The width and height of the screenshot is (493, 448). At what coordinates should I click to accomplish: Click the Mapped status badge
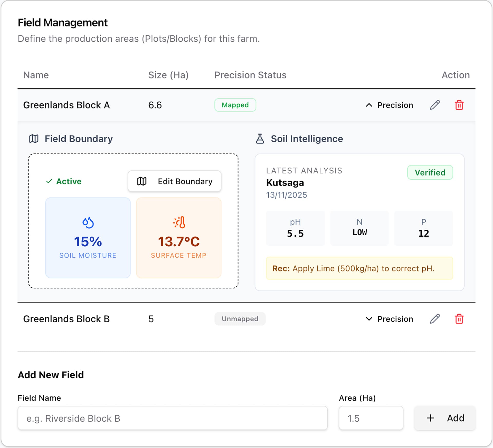(235, 105)
